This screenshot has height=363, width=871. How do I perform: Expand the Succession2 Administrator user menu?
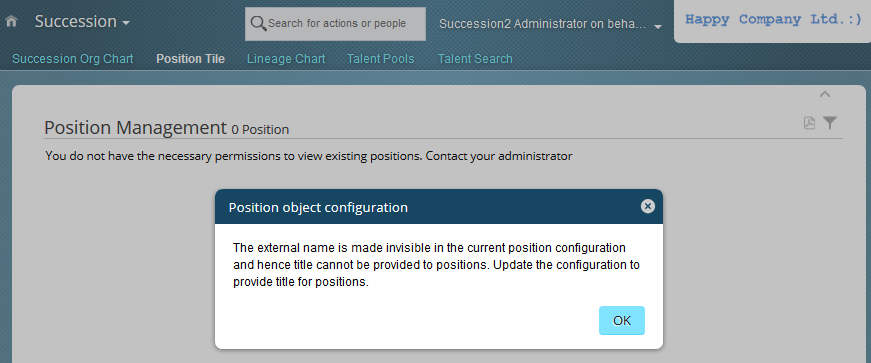coord(550,24)
